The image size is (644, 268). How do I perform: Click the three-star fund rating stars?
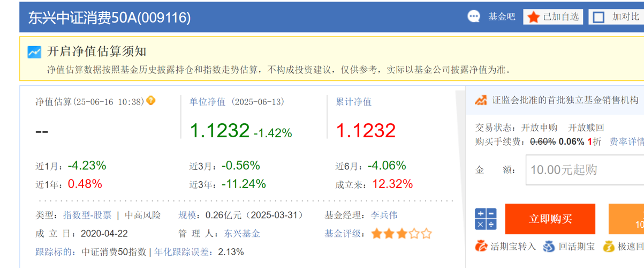tap(401, 234)
